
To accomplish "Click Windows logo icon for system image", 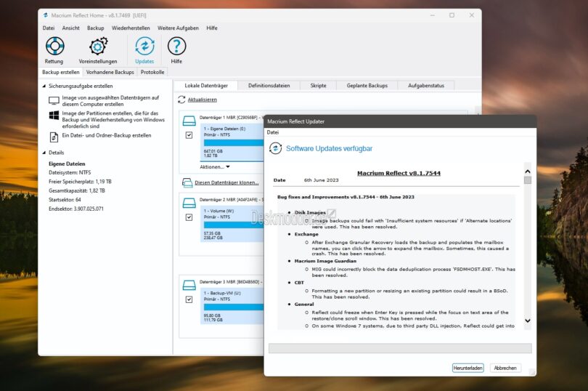I will [54, 116].
